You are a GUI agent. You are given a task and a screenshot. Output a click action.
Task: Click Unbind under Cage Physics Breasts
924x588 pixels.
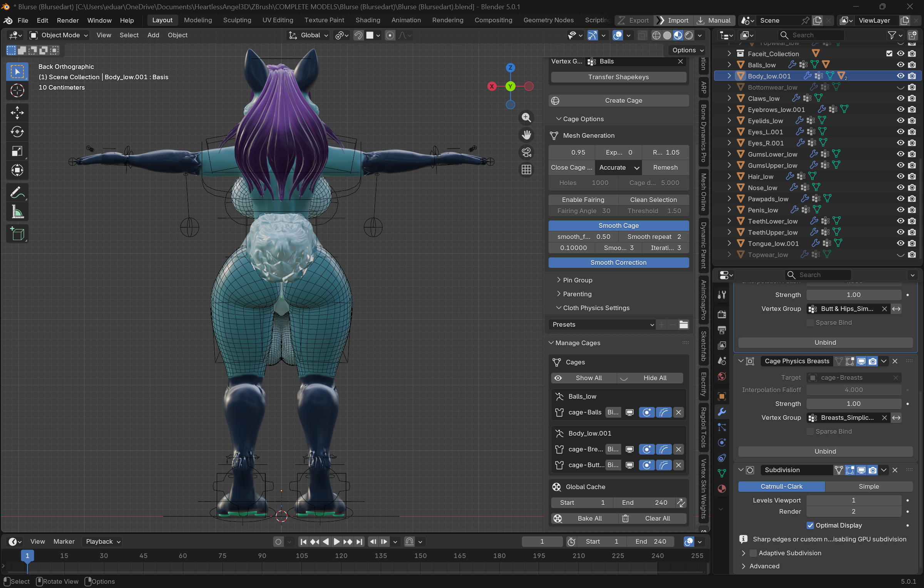[x=825, y=452]
